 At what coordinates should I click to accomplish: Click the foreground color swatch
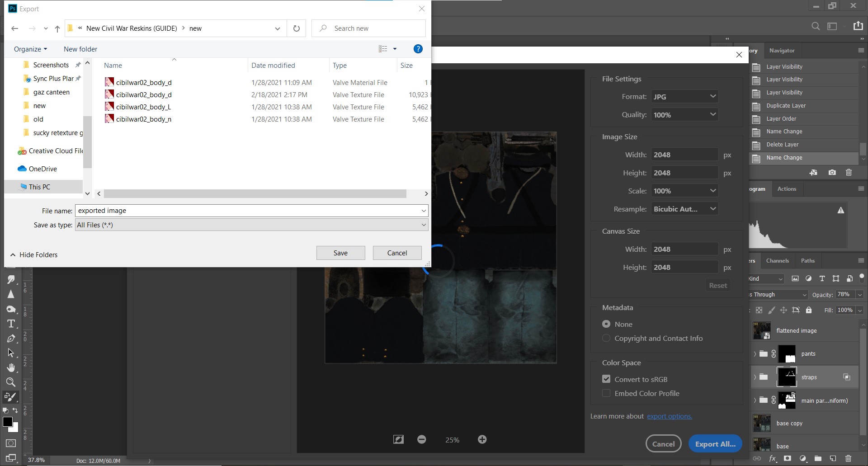pos(8,422)
